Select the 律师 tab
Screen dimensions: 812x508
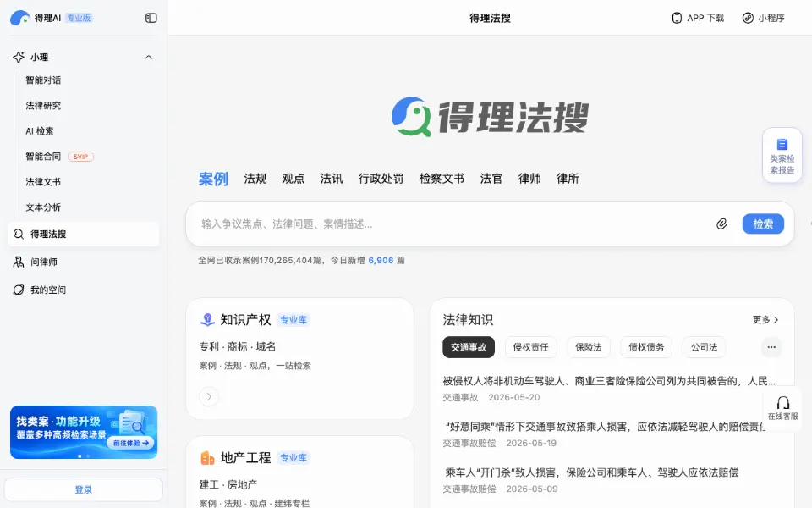click(x=529, y=179)
